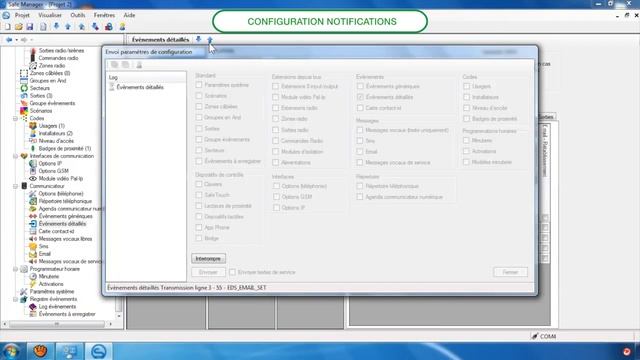The height and width of the screenshot is (360, 640).
Task: Toggle the Zones câblées checkbox in dialog
Action: (199, 107)
